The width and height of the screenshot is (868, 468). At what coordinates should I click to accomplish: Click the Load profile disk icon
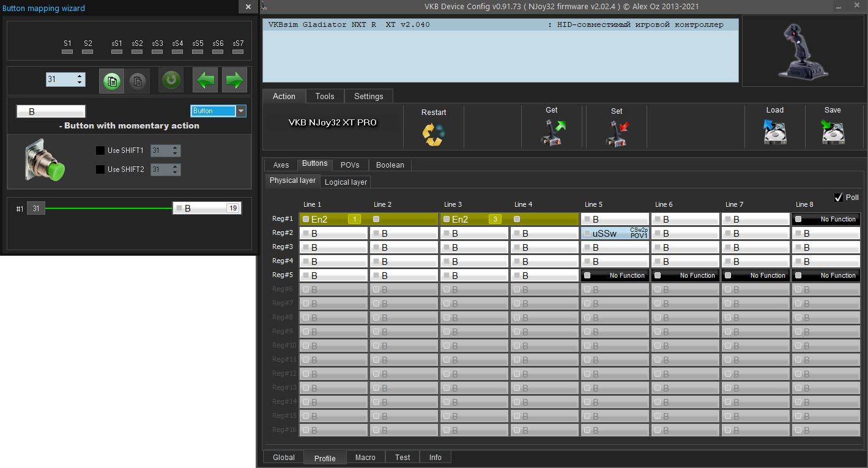[x=774, y=132]
